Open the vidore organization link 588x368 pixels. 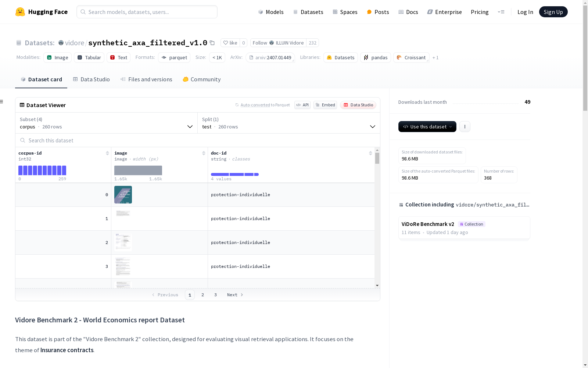coord(75,43)
